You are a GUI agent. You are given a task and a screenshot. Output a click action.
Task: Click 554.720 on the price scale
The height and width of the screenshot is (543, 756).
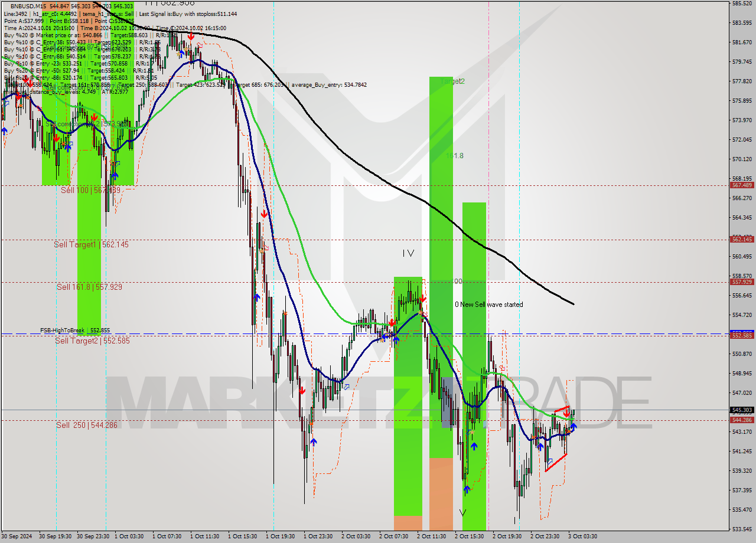(742, 315)
